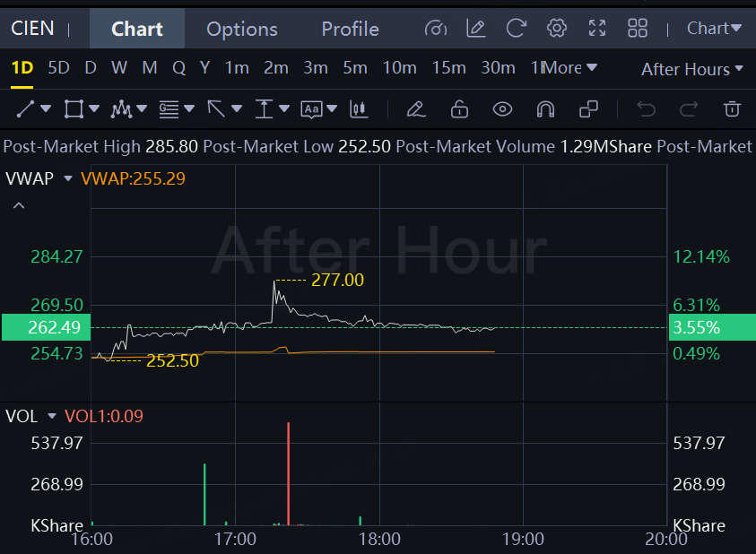Switch to the Options tab
The height and width of the screenshot is (554, 756).
(242, 29)
